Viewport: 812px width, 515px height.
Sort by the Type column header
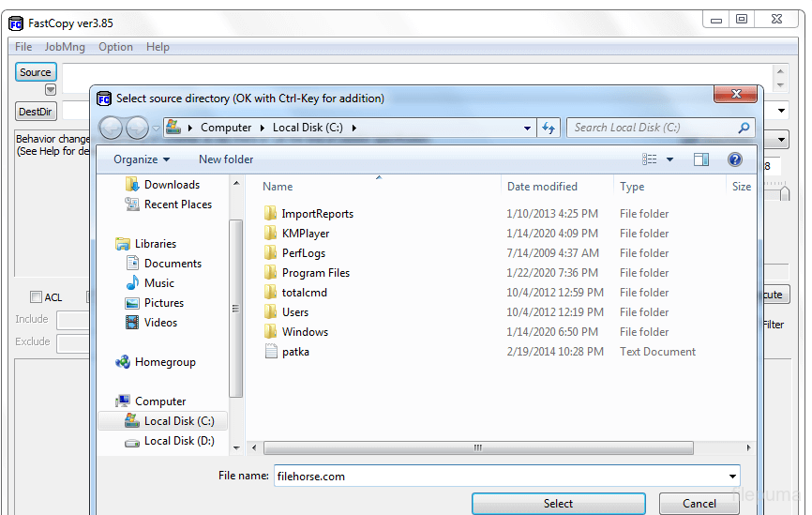[632, 187]
